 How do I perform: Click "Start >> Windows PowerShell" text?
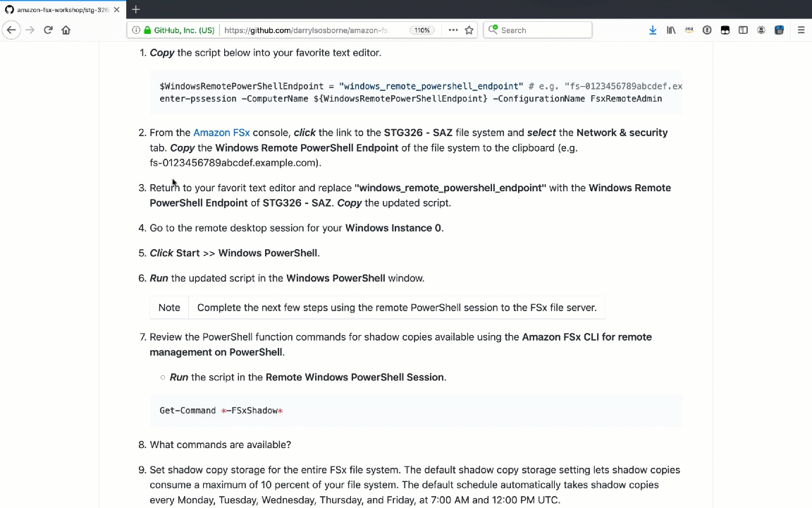pos(247,253)
